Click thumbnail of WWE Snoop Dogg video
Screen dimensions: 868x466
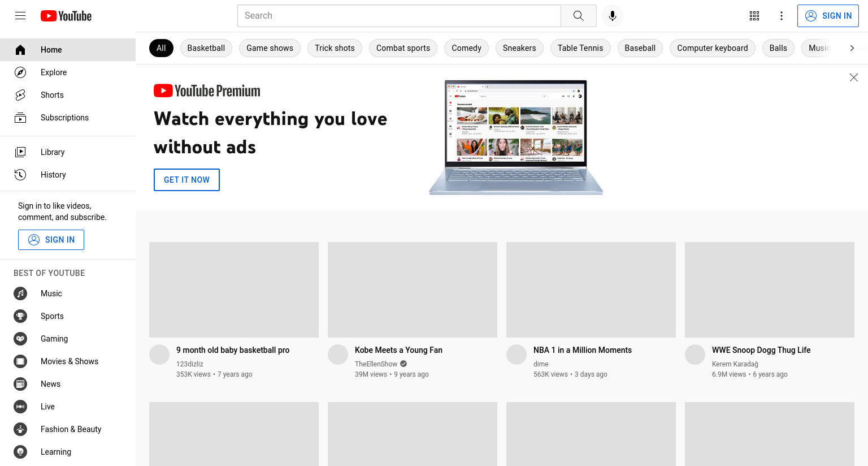[770, 290]
